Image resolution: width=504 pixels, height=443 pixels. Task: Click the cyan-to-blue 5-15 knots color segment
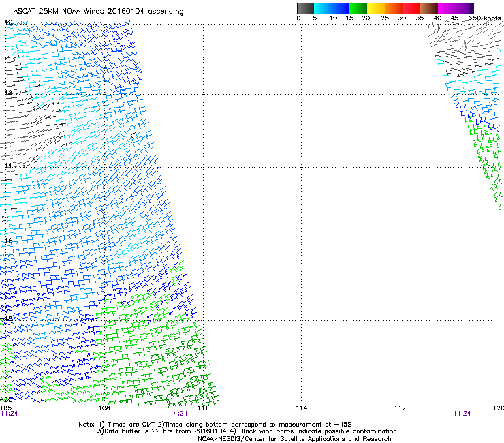click(332, 8)
